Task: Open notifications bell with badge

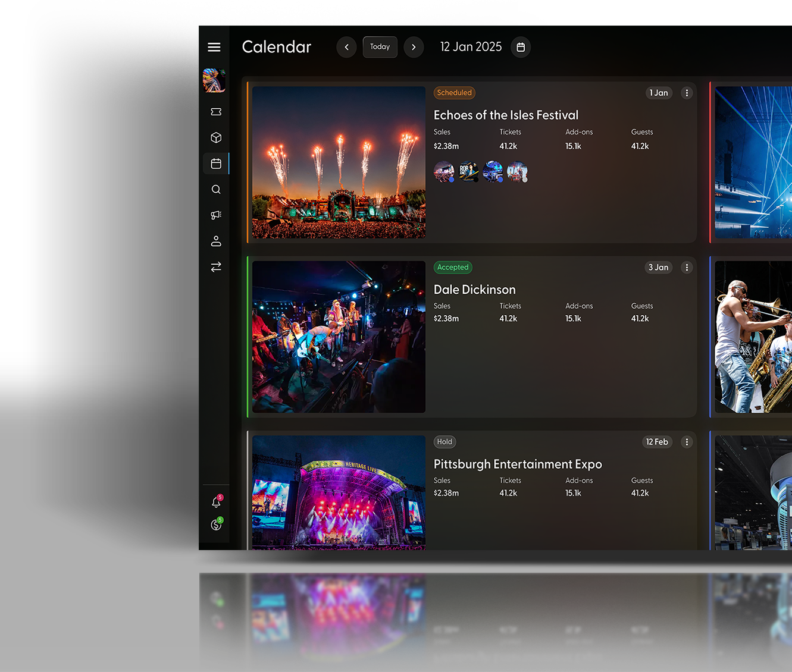Action: coord(216,503)
